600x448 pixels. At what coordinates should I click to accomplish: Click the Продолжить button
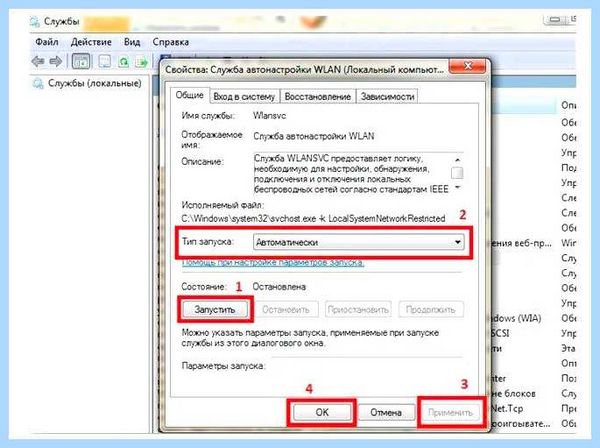pyautogui.click(x=430, y=309)
